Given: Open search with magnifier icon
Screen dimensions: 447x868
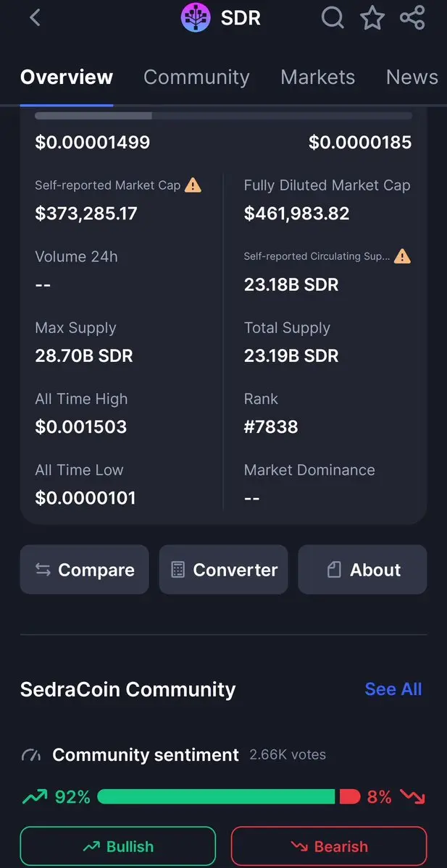Looking at the screenshot, I should [x=333, y=17].
